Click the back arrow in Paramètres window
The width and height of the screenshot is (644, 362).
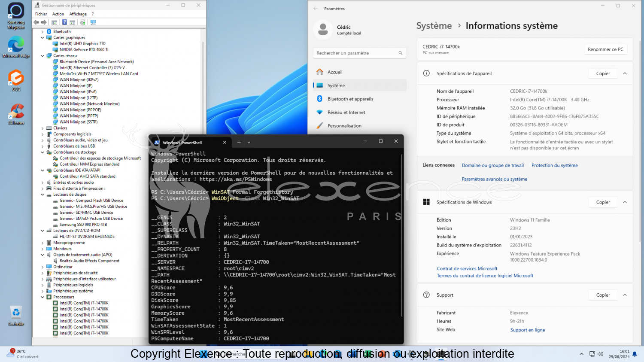click(316, 9)
